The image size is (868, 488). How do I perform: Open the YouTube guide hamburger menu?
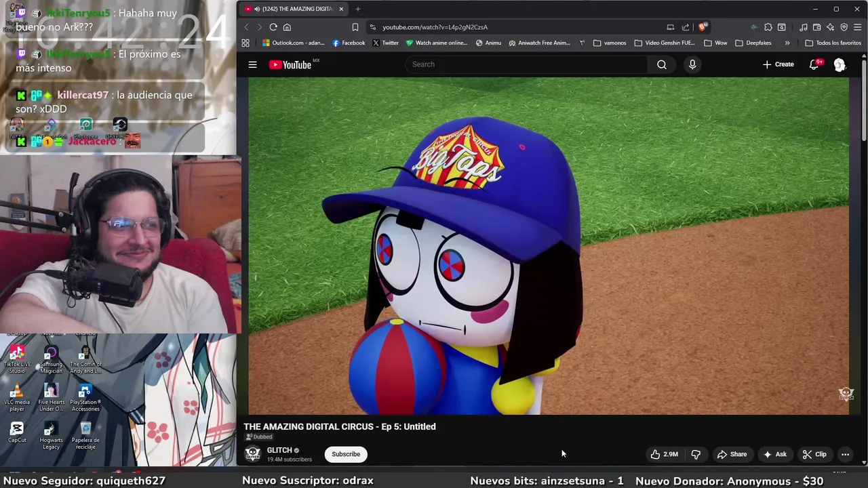[x=252, y=64]
